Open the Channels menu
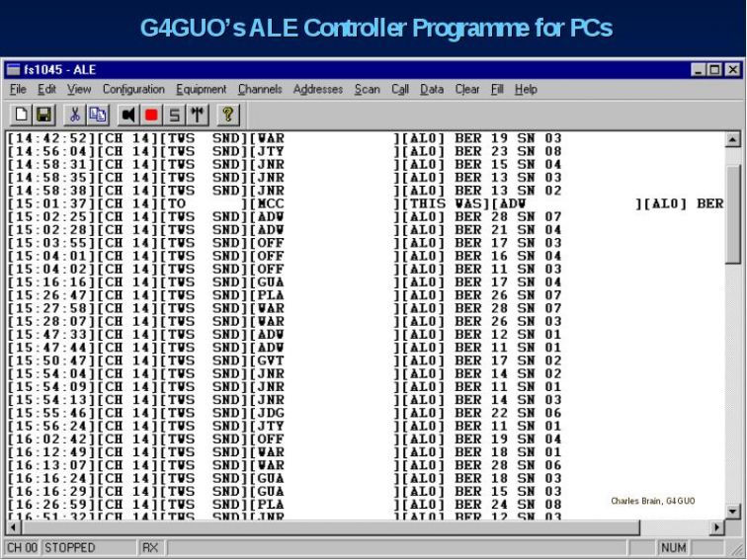 (260, 89)
